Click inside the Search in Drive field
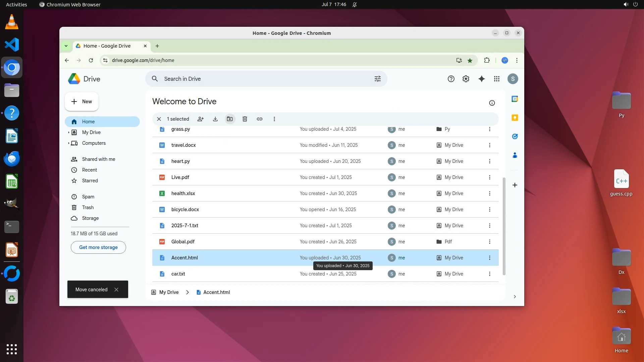The width and height of the screenshot is (644, 362). 262,79
